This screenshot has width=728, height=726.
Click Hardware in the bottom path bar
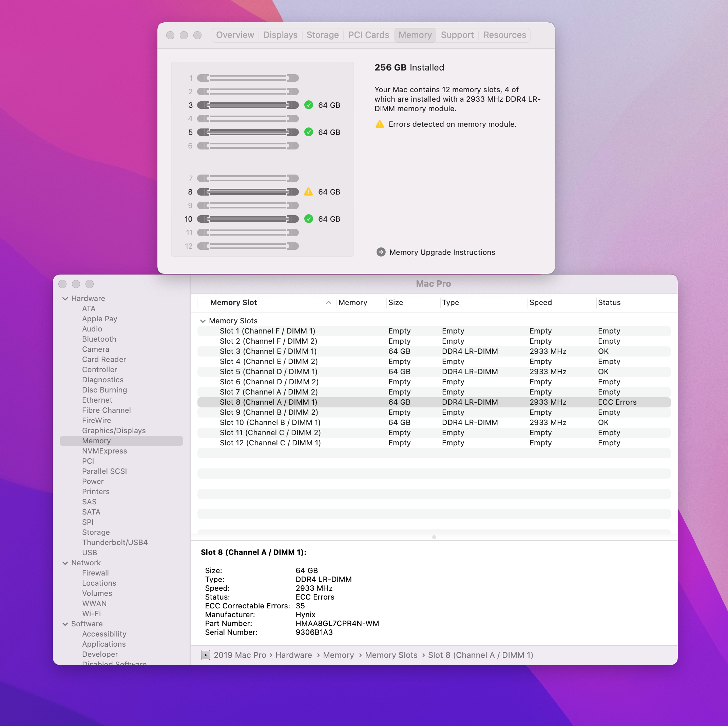(x=293, y=655)
